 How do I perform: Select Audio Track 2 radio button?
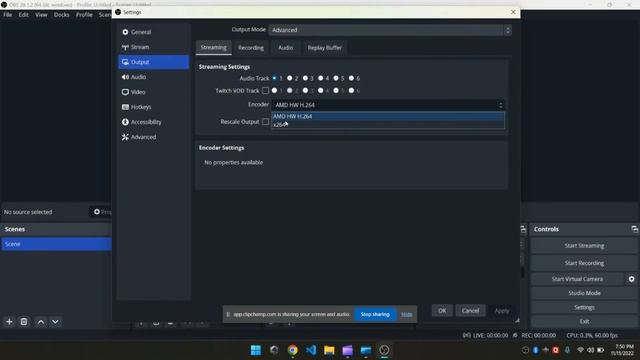(289, 78)
